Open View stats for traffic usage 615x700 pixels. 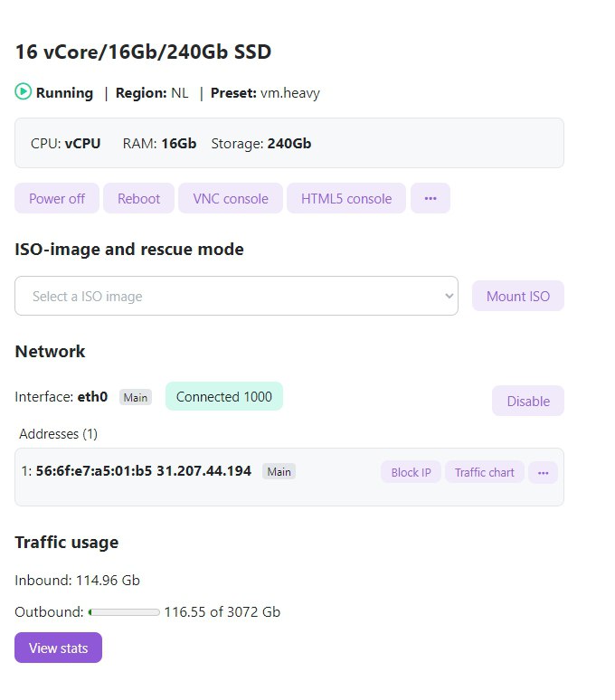[58, 648]
